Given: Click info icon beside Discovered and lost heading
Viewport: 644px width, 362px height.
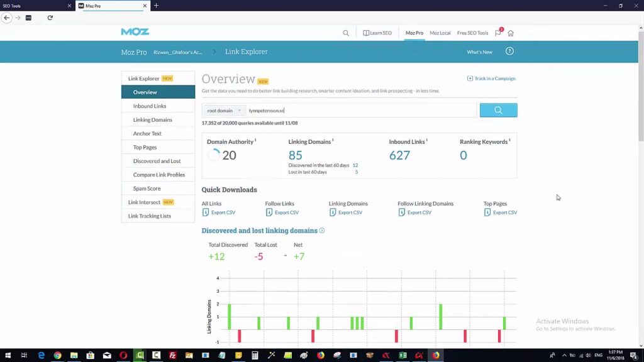Looking at the screenshot, I should [322, 231].
